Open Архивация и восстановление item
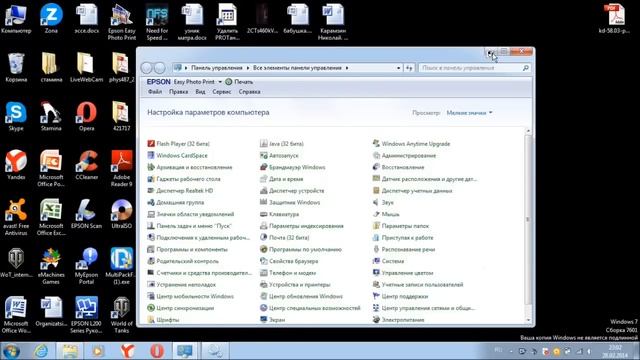The image size is (640, 360). pyautogui.click(x=190, y=167)
